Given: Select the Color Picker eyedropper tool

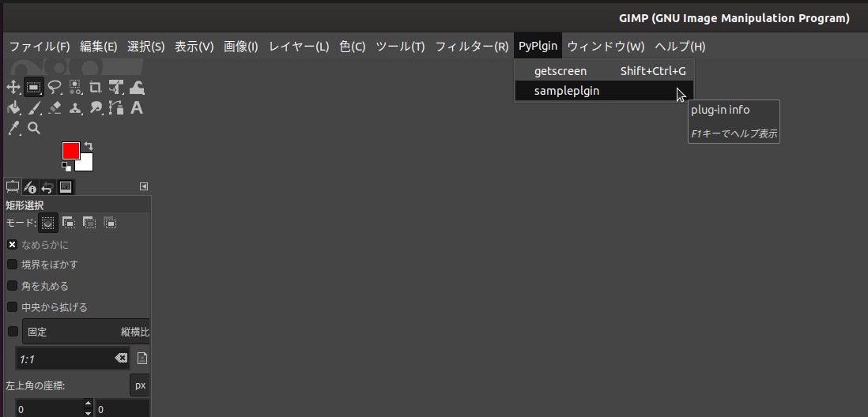Looking at the screenshot, I should 13,128.
